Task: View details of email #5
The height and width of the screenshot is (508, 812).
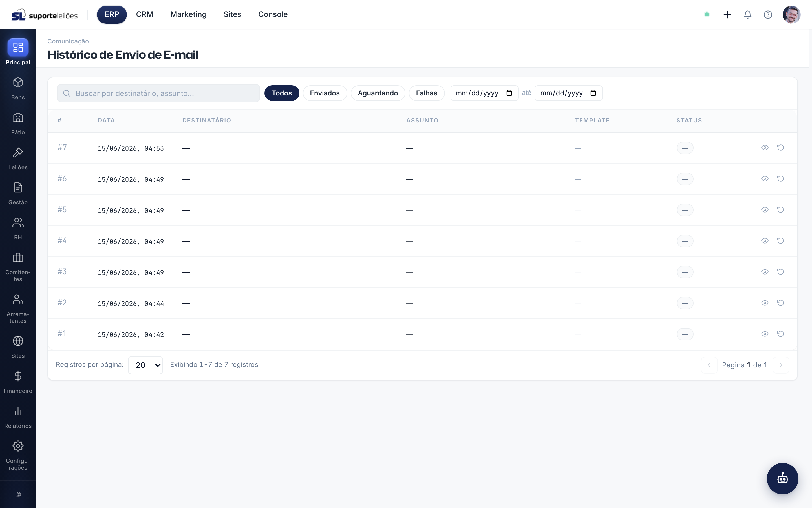Action: point(765,210)
